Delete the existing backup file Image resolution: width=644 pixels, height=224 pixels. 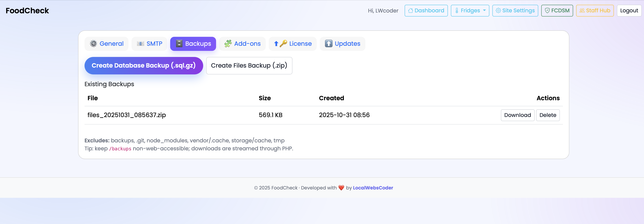pos(548,115)
